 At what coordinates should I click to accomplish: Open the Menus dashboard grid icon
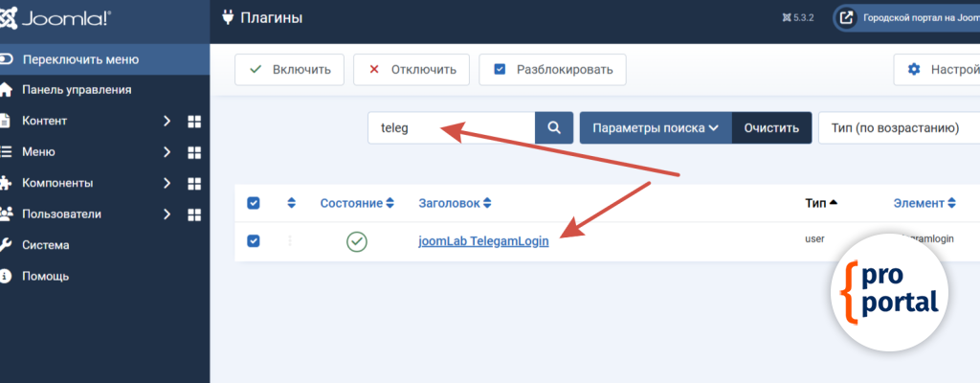tap(194, 152)
